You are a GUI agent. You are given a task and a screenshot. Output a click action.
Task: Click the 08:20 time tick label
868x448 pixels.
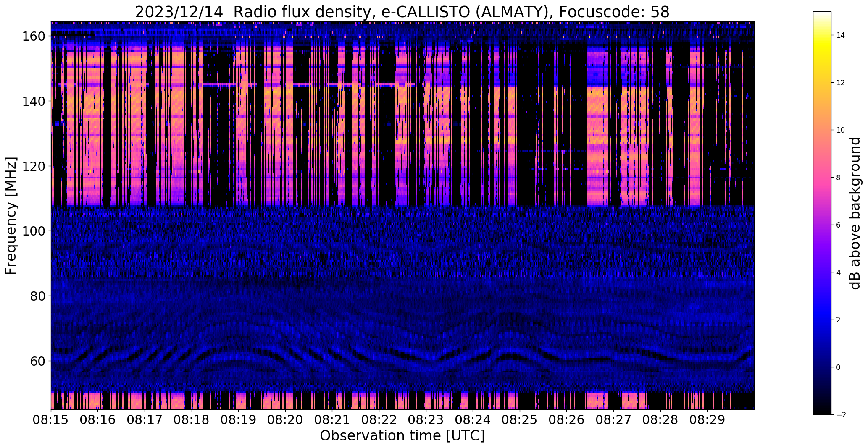coord(285,420)
